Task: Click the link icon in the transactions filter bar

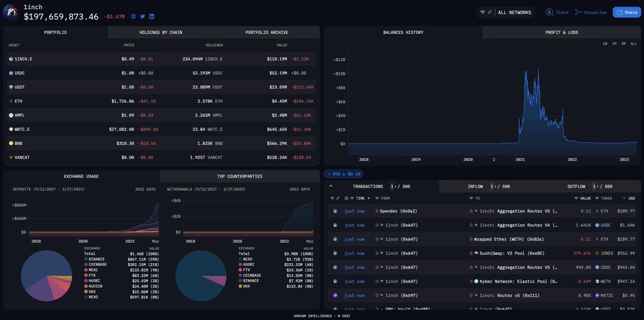Action: pos(338,198)
